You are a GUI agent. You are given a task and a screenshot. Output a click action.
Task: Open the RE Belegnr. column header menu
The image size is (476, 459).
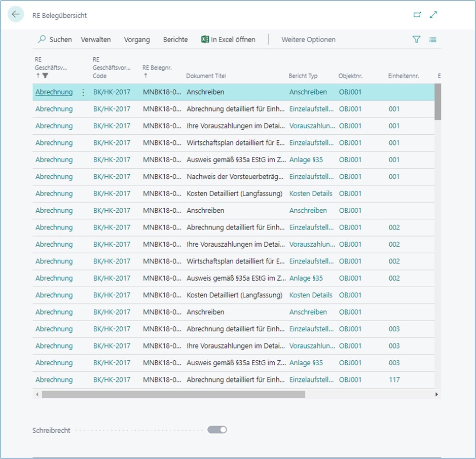156,68
